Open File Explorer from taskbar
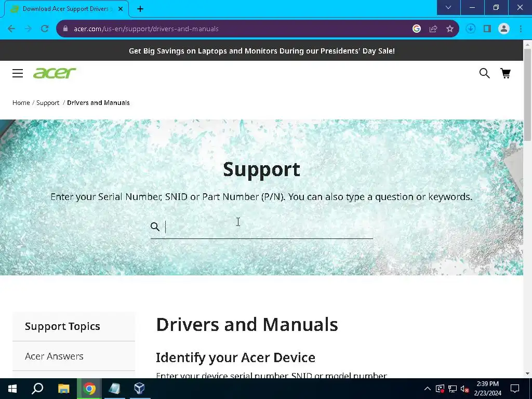This screenshot has height=399, width=532. coord(63,389)
